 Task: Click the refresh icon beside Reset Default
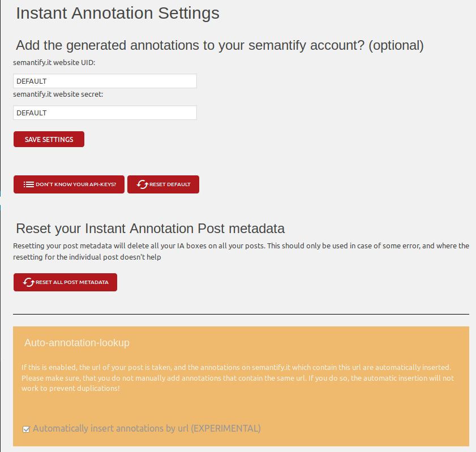(x=142, y=184)
